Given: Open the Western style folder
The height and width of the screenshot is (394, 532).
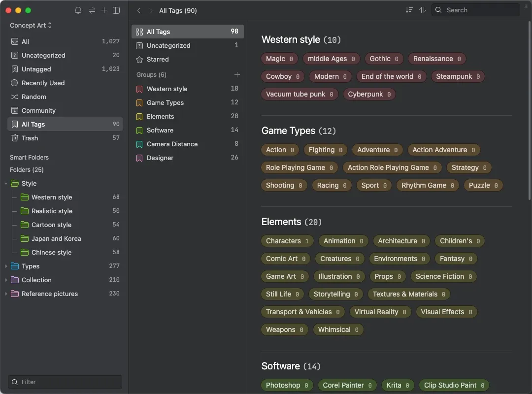Looking at the screenshot, I should pos(65,197).
